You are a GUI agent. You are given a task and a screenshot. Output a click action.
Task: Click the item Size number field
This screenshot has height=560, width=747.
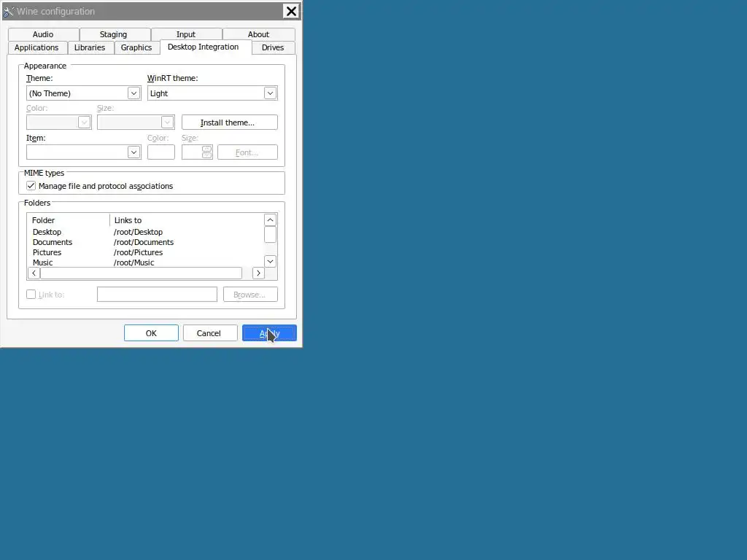192,152
